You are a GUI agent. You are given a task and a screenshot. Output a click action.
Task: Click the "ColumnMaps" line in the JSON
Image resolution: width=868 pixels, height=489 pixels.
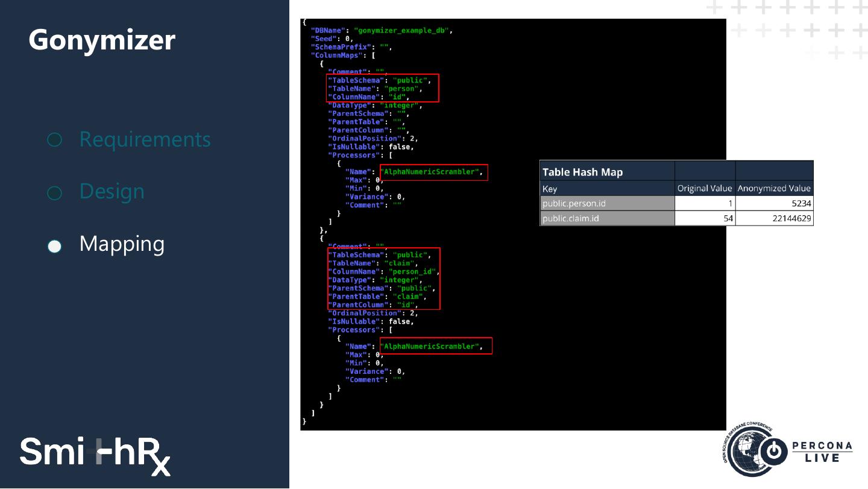(x=343, y=55)
